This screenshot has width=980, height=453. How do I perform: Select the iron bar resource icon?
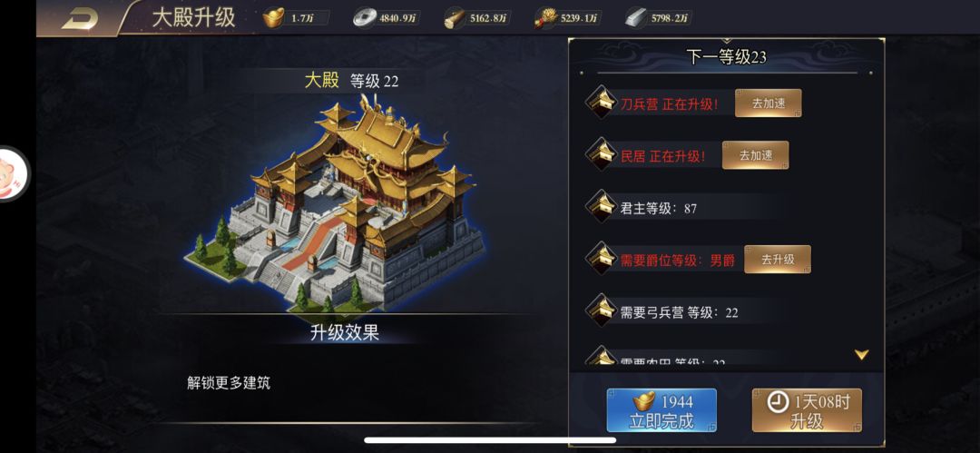pyautogui.click(x=635, y=18)
